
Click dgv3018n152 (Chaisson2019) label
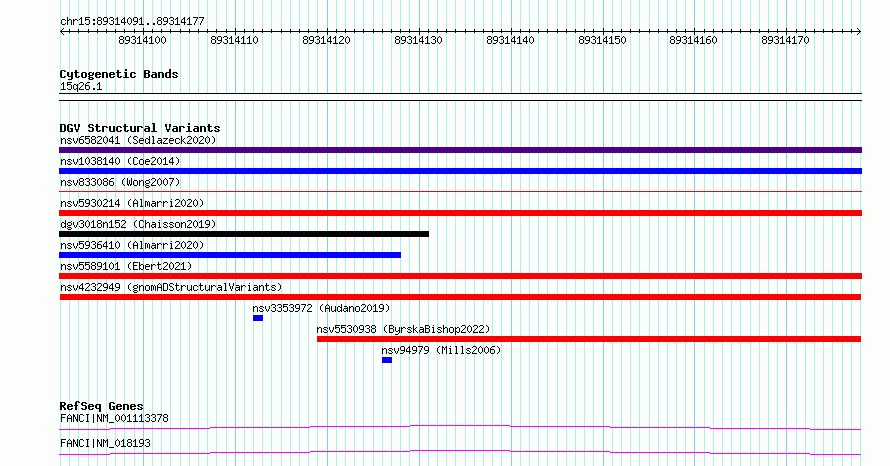coord(138,224)
